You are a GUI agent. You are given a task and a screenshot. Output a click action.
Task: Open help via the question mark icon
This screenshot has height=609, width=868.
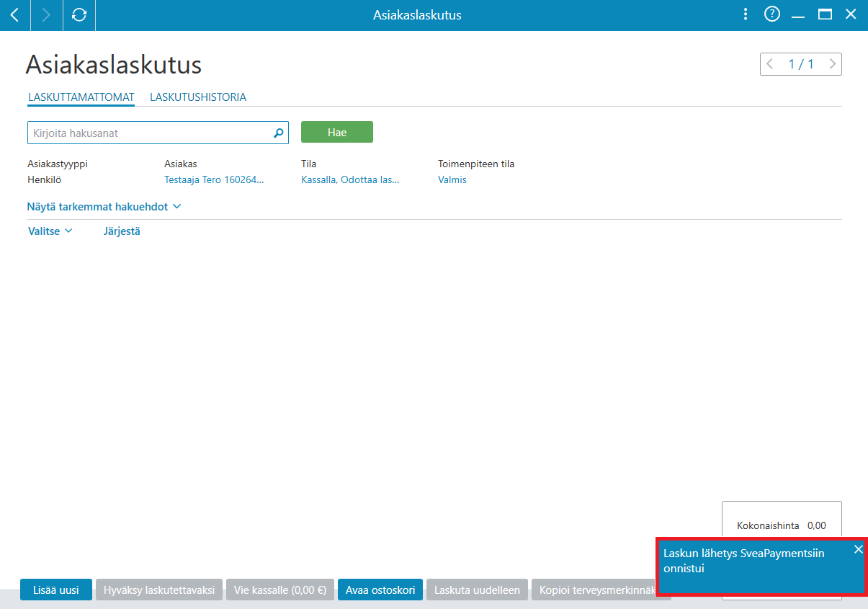pyautogui.click(x=772, y=14)
